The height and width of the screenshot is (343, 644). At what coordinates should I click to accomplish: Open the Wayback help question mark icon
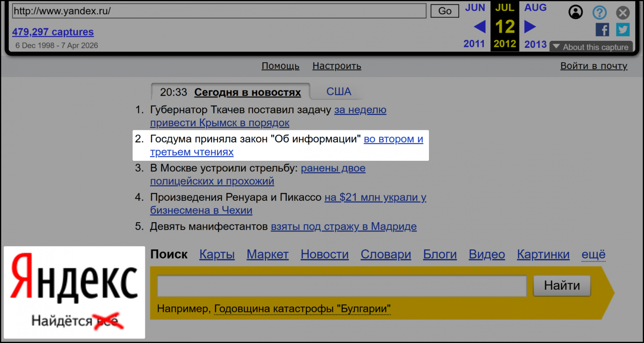pos(599,12)
